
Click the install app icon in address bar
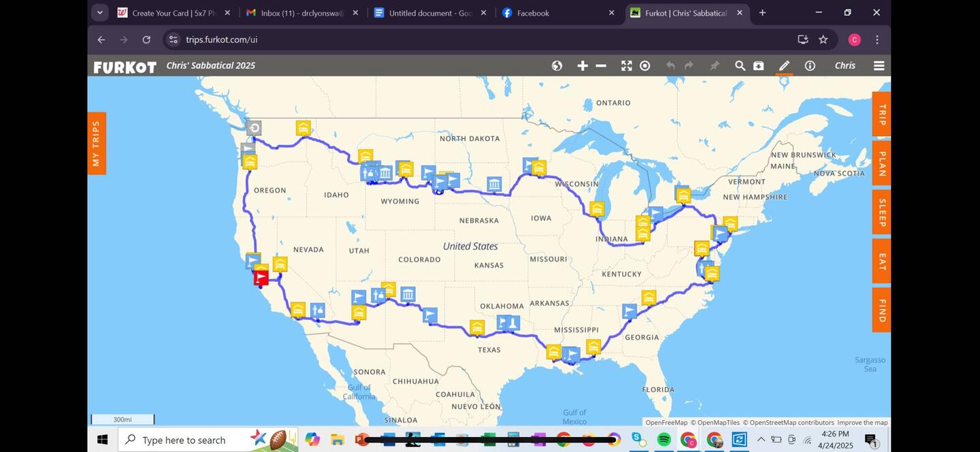[x=803, y=39]
